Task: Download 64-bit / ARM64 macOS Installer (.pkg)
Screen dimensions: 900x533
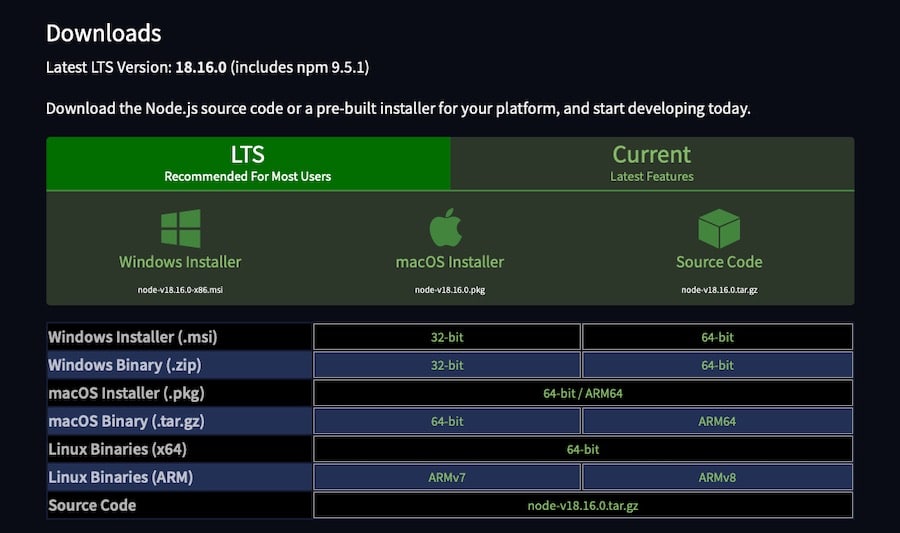Action: [583, 393]
